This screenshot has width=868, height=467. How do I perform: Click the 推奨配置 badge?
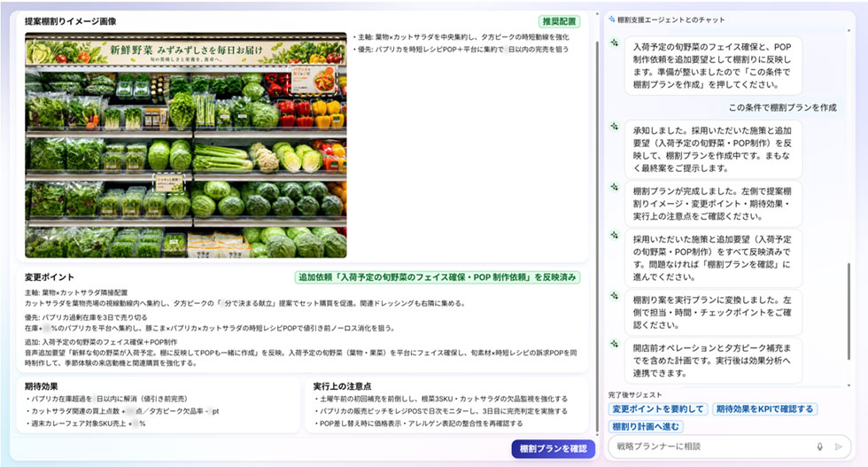coord(559,21)
